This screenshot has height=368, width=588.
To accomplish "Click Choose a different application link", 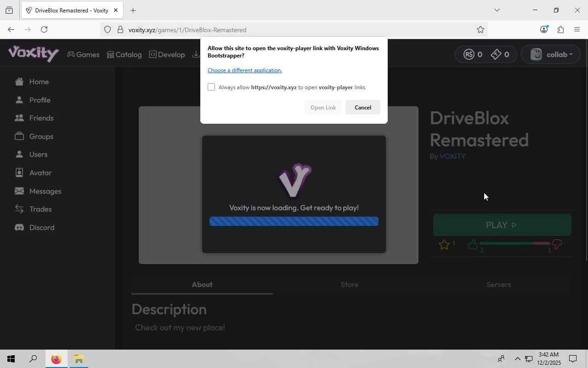I will point(245,70).
